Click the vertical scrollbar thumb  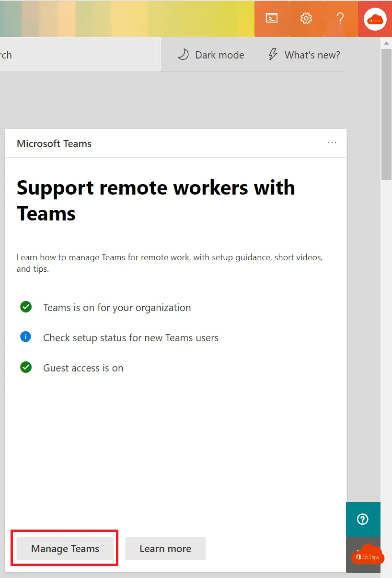[386, 114]
